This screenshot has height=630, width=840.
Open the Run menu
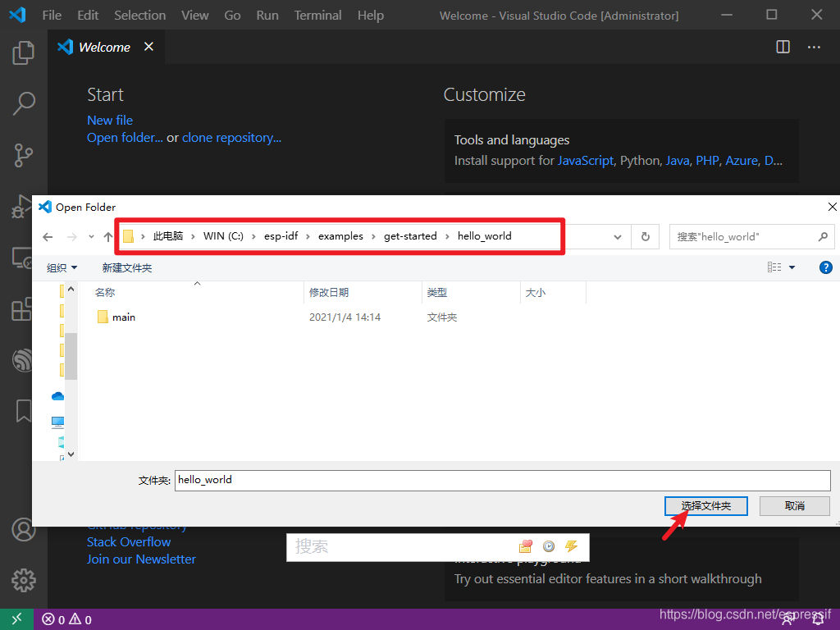pos(267,15)
